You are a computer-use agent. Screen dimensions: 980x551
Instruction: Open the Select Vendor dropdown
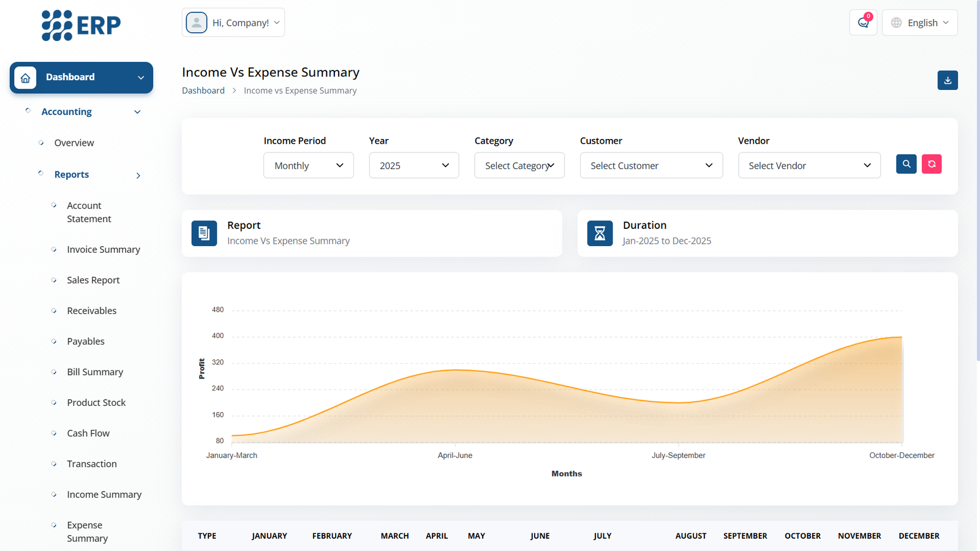[x=809, y=165]
